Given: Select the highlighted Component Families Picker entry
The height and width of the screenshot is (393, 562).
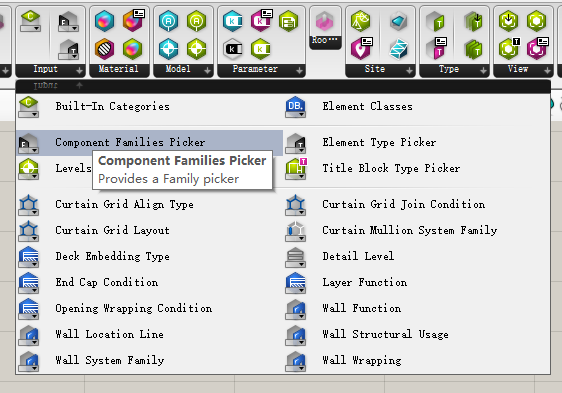Looking at the screenshot, I should pos(149,143).
